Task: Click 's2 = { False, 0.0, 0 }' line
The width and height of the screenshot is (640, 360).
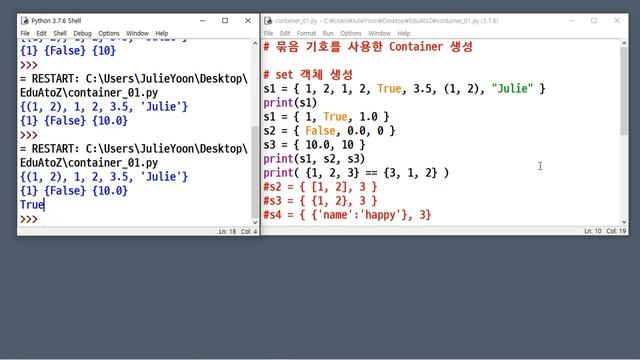Action: pos(329,131)
